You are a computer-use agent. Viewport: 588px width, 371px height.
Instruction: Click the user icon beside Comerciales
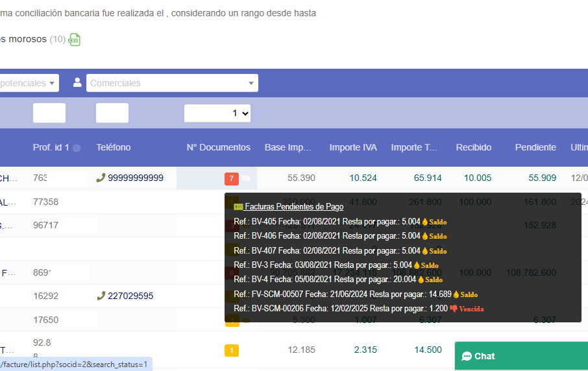(x=77, y=82)
